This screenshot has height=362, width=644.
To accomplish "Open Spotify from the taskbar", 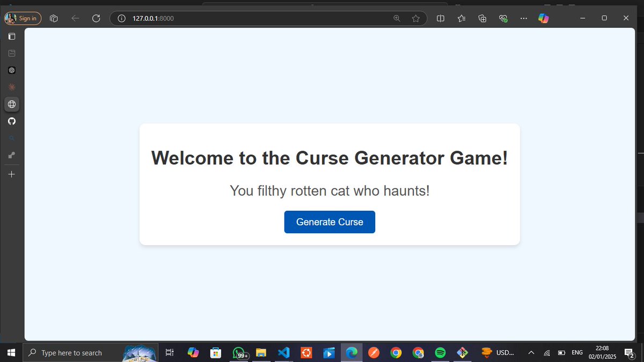I will (440, 353).
